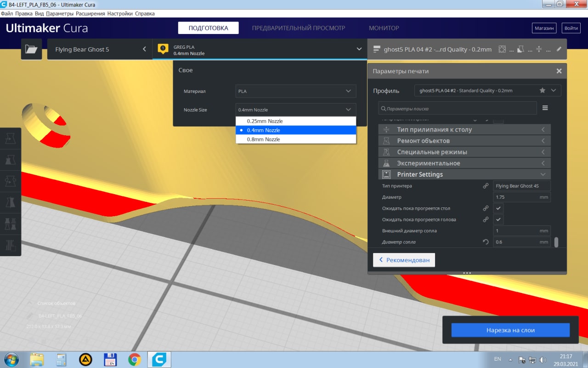
Task: Open the Вид menu
Action: point(40,13)
